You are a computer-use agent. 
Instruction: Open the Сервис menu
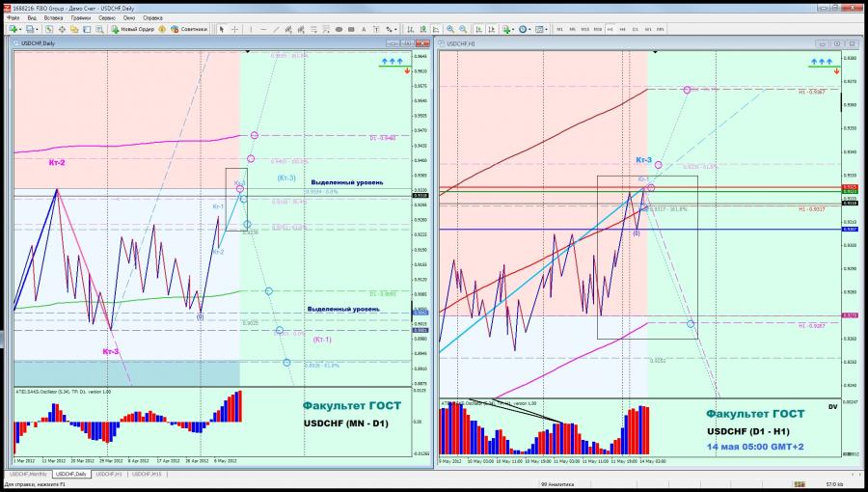[107, 17]
